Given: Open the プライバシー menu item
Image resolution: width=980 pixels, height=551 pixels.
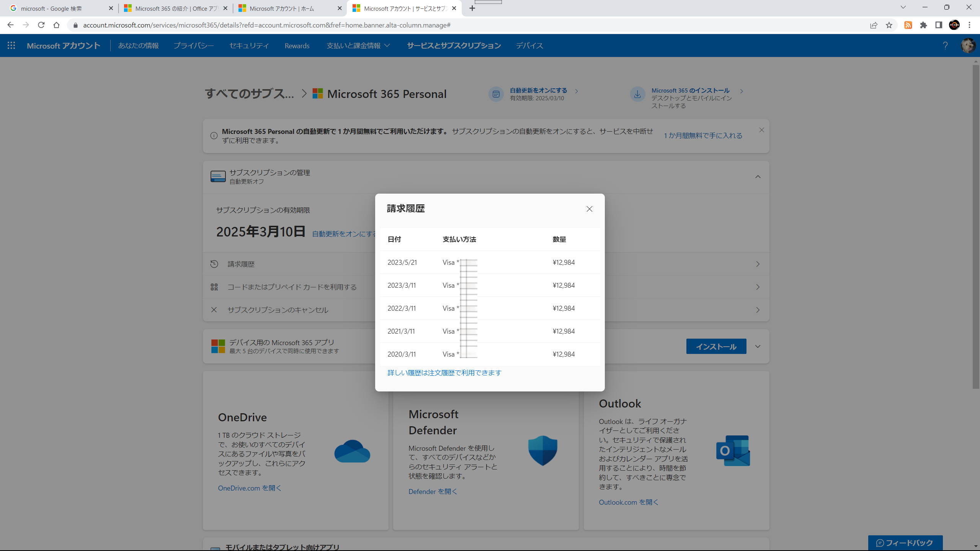Looking at the screenshot, I should click(193, 46).
